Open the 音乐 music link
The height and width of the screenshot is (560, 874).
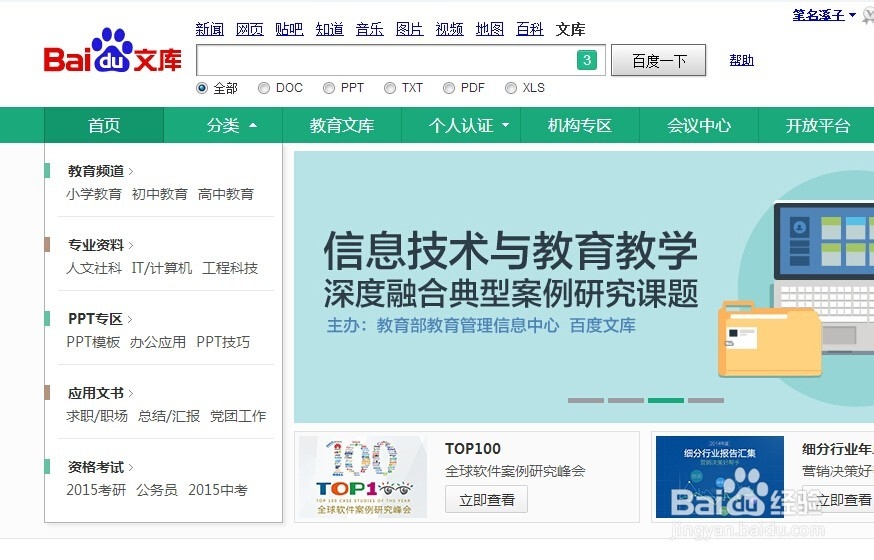[370, 29]
